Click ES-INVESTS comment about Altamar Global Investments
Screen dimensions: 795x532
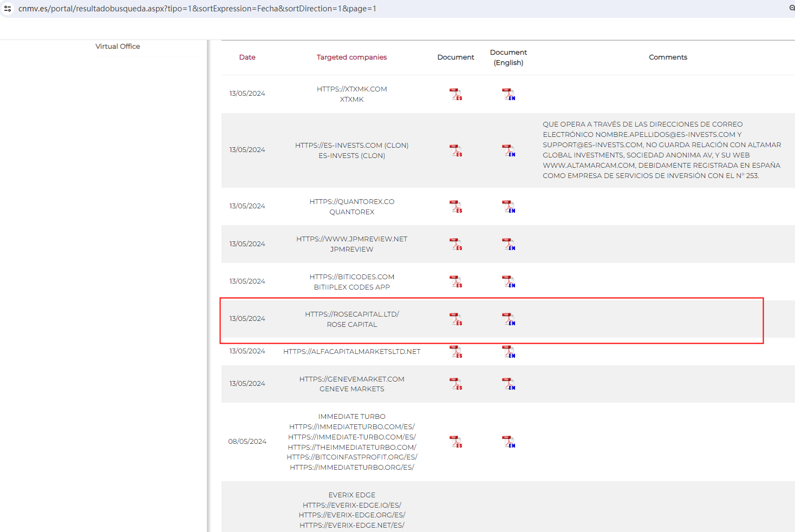point(662,150)
